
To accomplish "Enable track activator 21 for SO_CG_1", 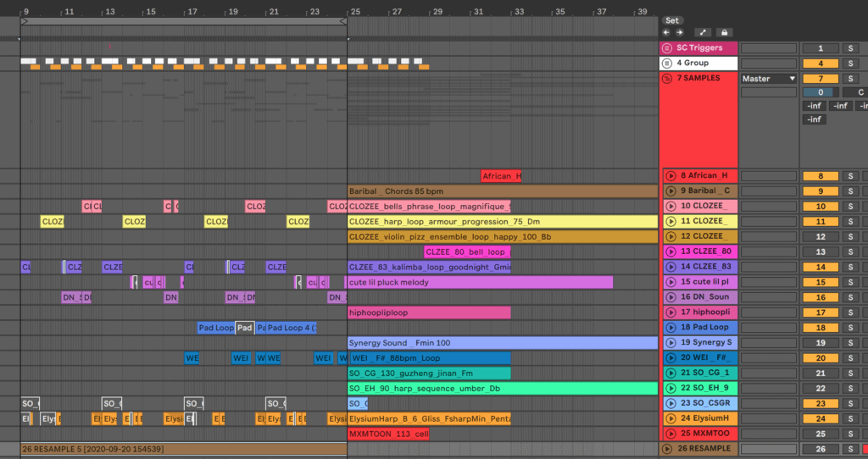I will [x=820, y=373].
